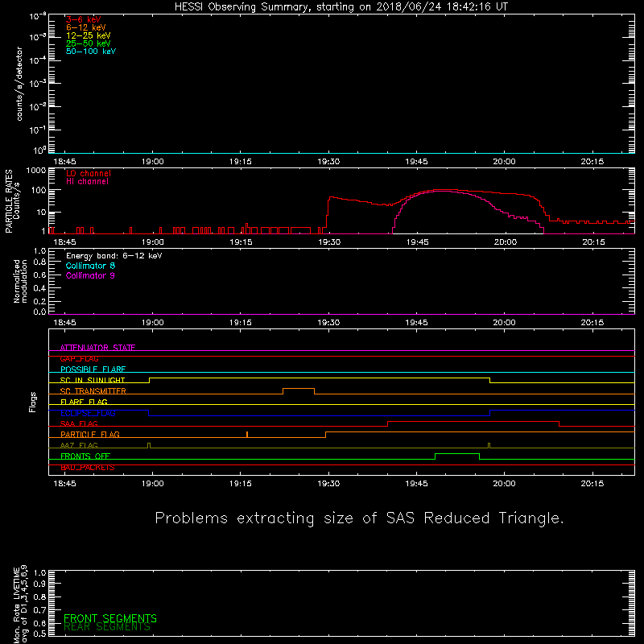Click the 12-25 keV legend entry
This screenshot has width=644, height=644.
coord(89,35)
